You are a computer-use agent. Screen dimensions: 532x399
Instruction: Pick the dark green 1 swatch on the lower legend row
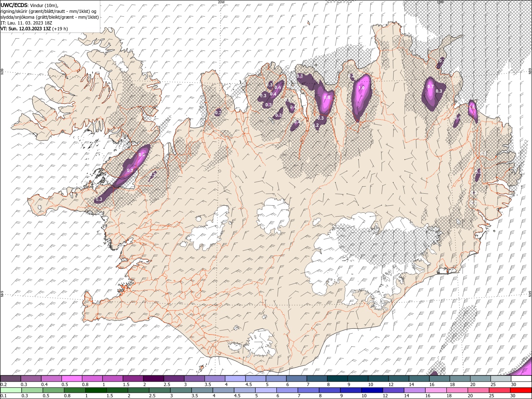[x=95, y=390]
